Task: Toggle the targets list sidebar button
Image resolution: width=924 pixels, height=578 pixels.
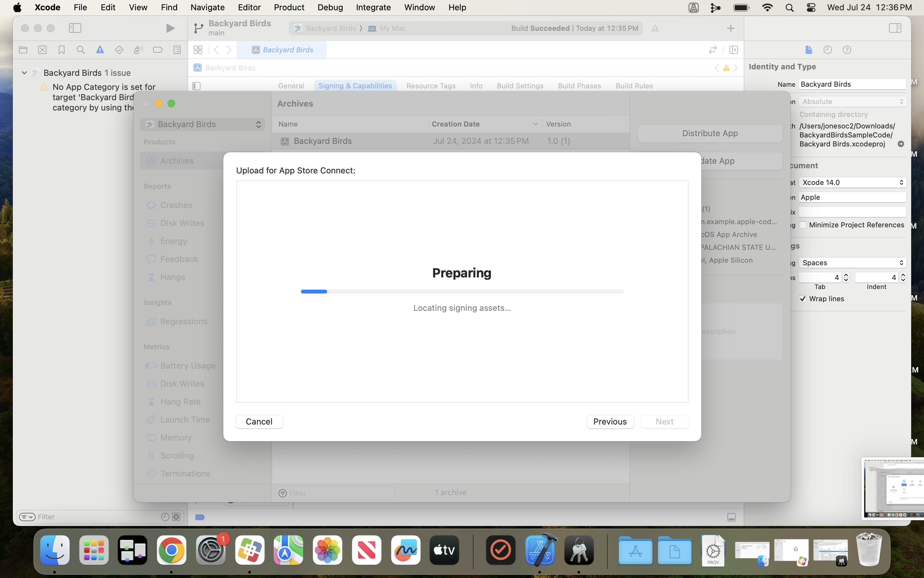Action: click(x=196, y=86)
